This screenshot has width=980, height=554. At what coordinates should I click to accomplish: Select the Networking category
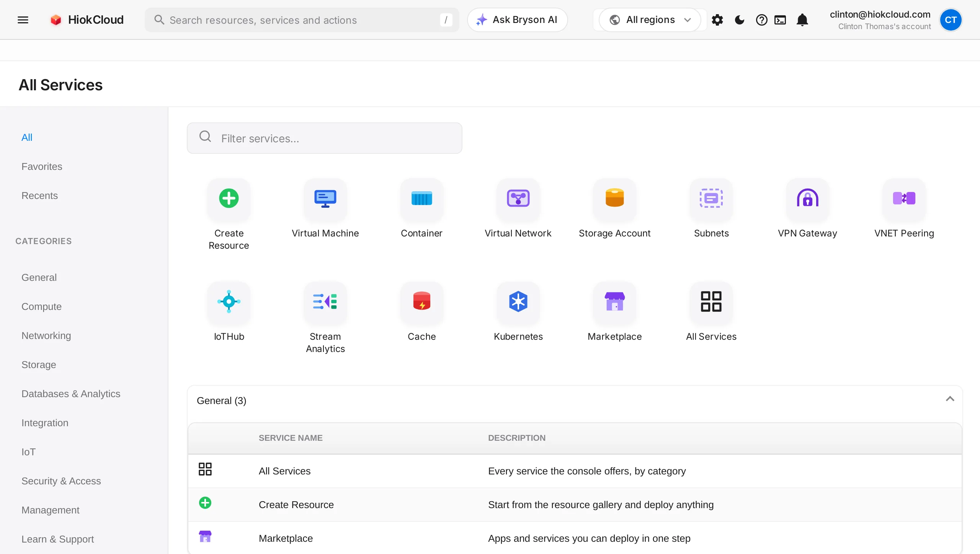(x=46, y=336)
